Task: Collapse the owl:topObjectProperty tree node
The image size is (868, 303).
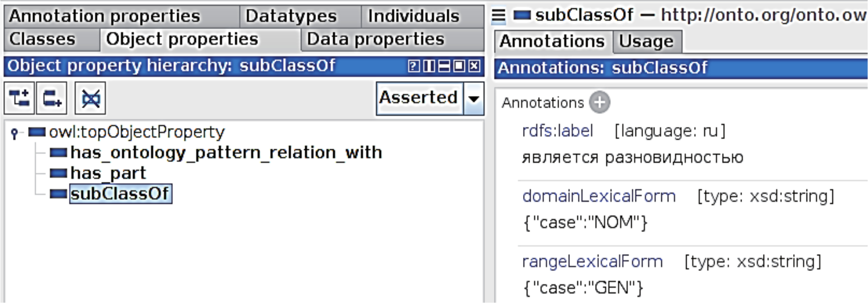Action: tap(15, 133)
